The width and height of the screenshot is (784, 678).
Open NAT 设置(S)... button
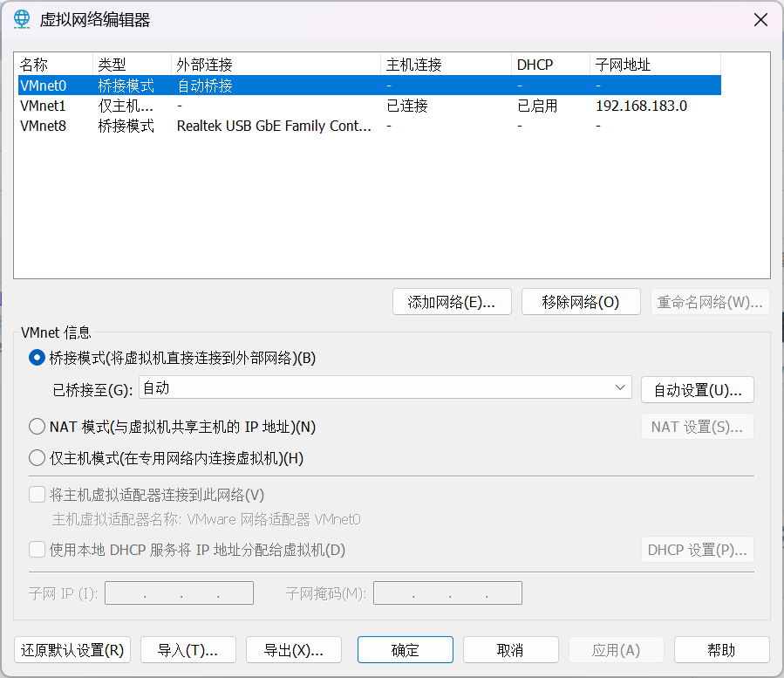coord(698,427)
